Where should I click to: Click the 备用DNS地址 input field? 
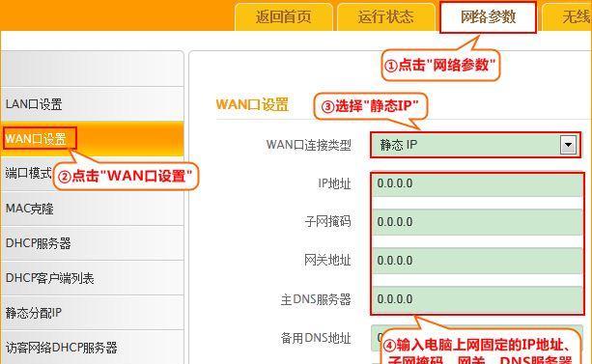477,338
